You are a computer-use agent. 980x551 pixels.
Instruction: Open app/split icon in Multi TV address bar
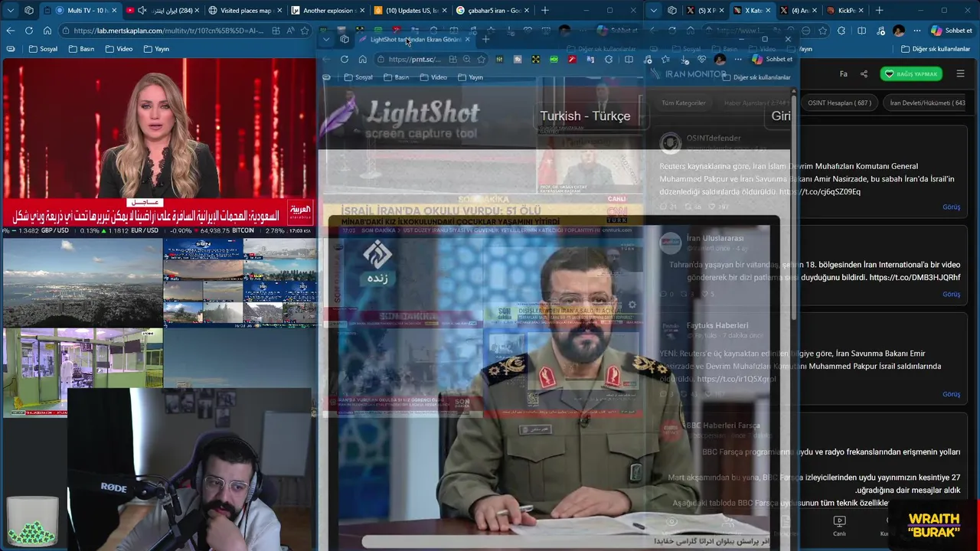(x=274, y=31)
